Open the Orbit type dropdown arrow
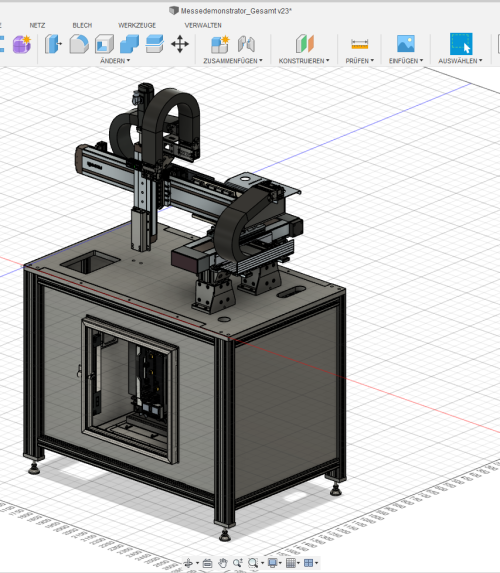This screenshot has height=573, width=500. click(197, 563)
